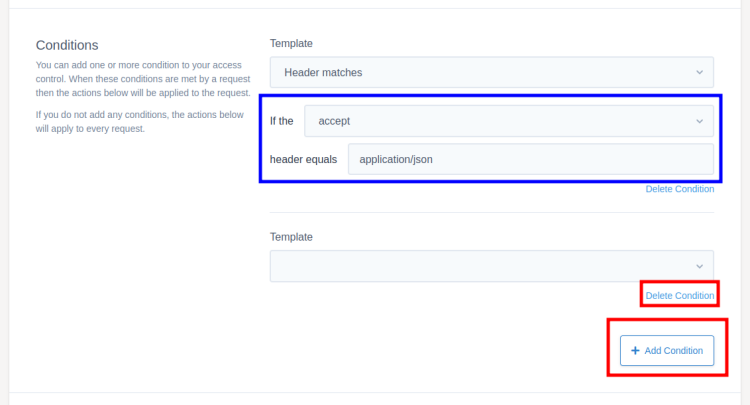Delete the header matches condition
The width and height of the screenshot is (750, 405).
[680, 189]
